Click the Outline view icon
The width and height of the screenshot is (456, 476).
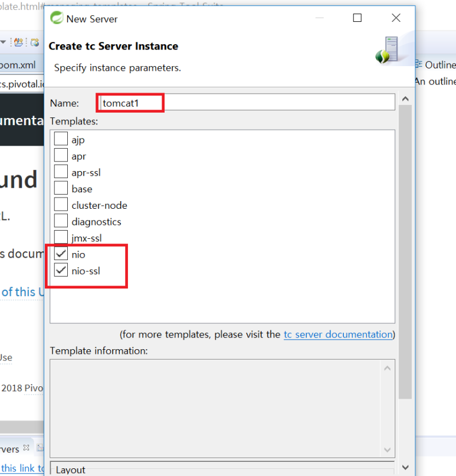419,64
